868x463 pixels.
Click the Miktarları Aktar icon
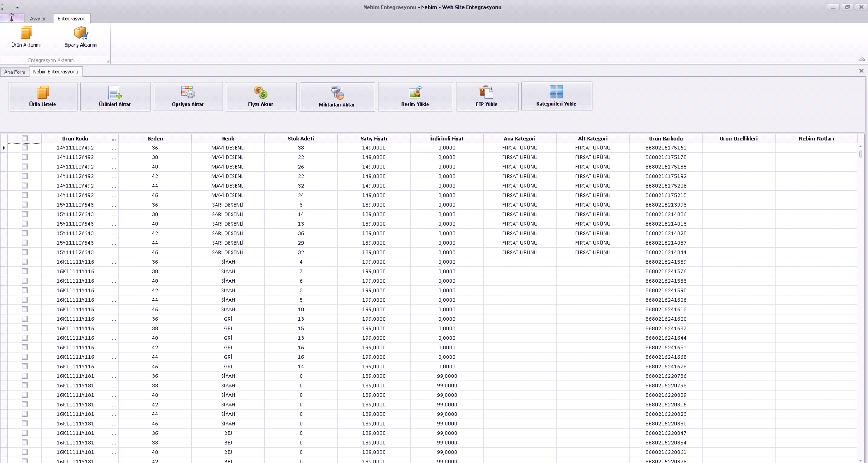pos(337,93)
